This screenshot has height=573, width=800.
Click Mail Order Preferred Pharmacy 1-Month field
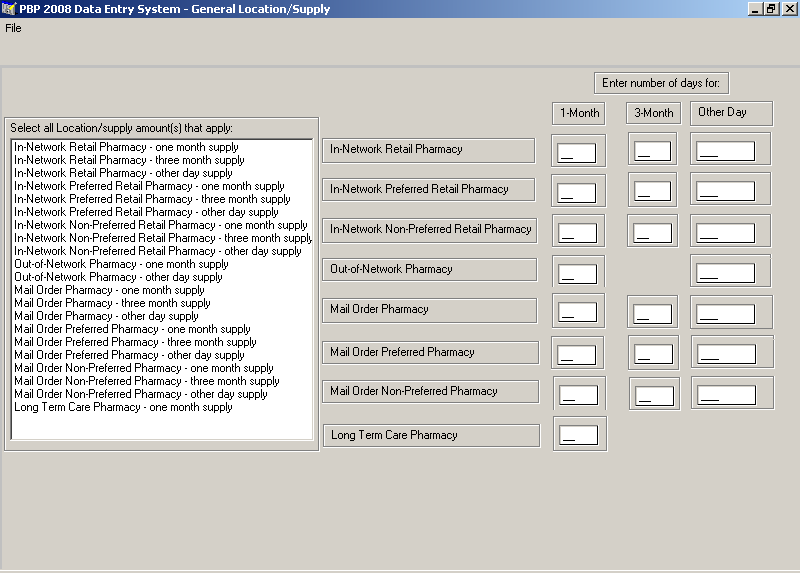[577, 355]
